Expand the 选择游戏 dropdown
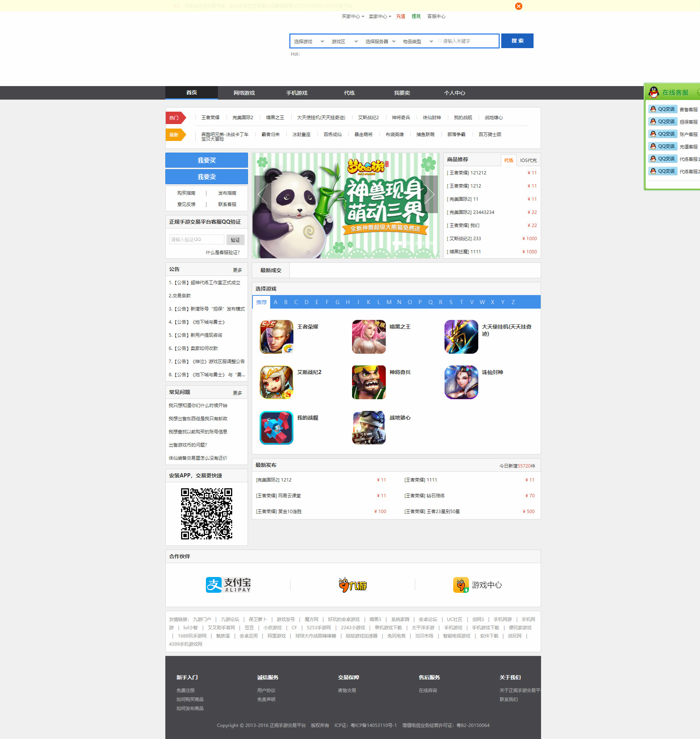Image resolution: width=700 pixels, height=739 pixels. (308, 41)
